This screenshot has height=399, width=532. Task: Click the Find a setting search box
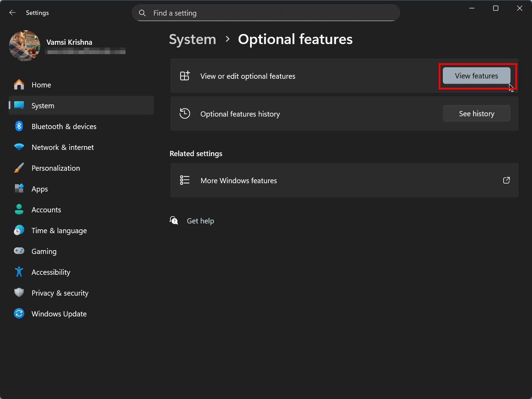click(x=266, y=13)
